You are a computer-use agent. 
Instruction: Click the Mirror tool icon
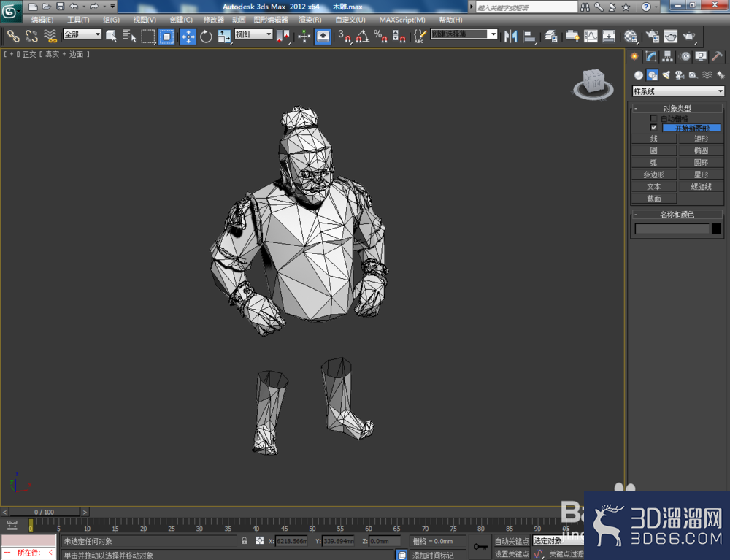coord(511,36)
